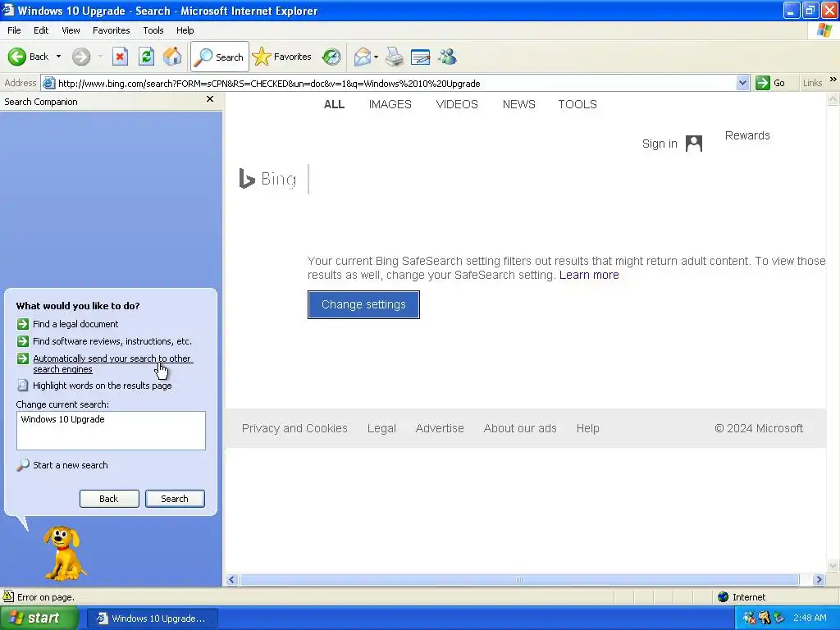Click the Edit page icon in toolbar

(421, 57)
